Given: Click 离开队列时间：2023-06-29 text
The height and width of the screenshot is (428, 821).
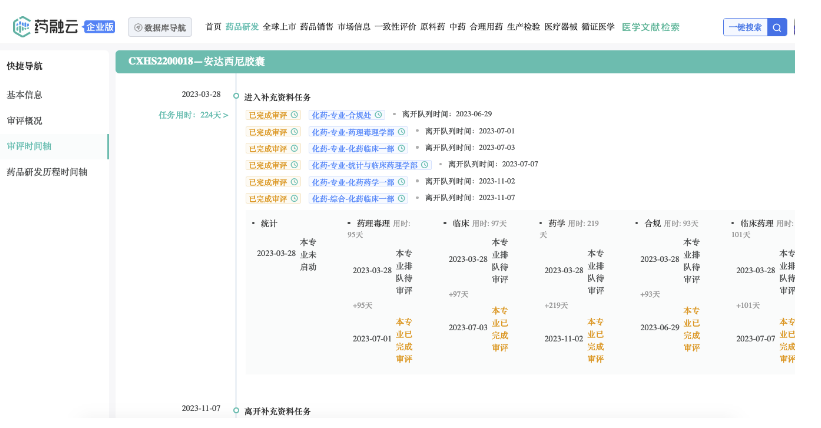Looking at the screenshot, I should coord(447,114).
